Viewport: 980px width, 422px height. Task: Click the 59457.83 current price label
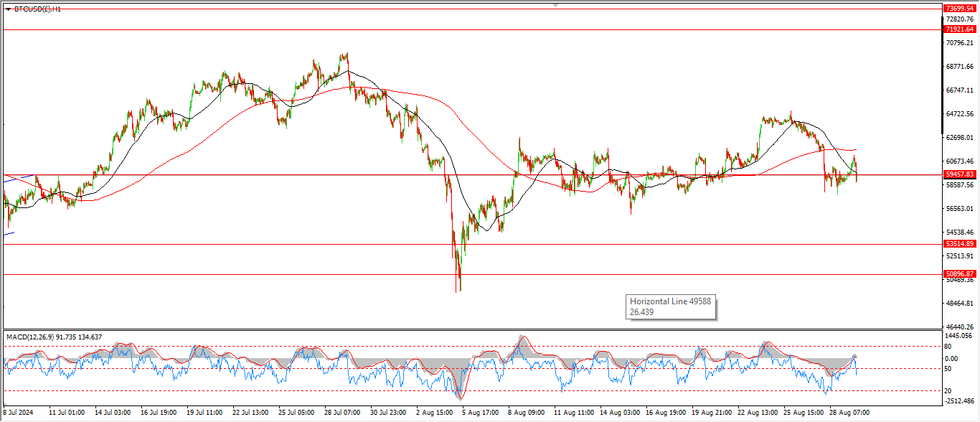coord(960,174)
